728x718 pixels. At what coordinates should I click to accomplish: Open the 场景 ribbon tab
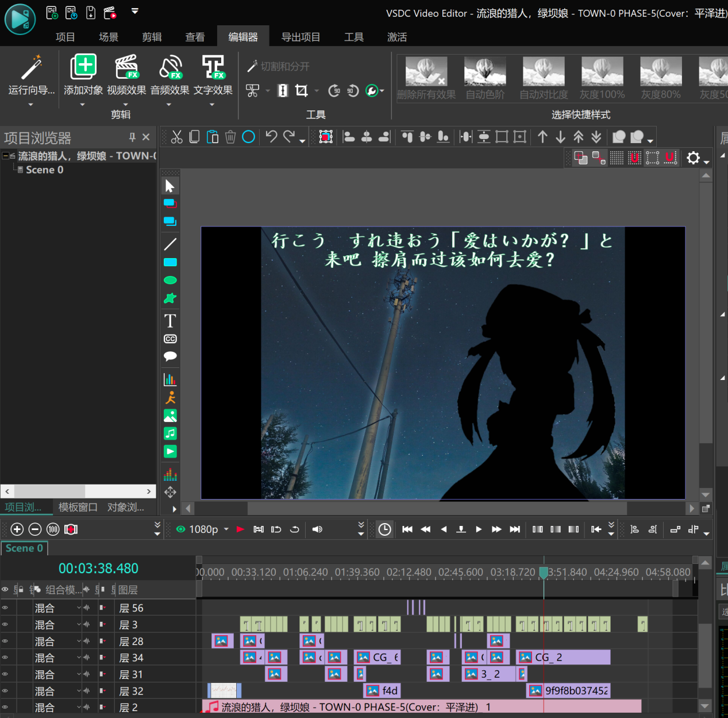point(108,37)
